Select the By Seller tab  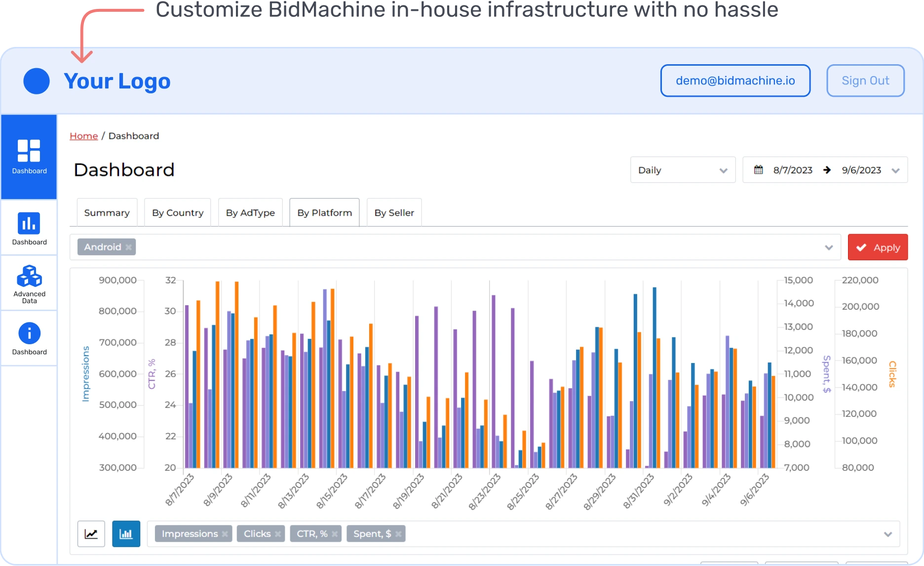point(393,212)
